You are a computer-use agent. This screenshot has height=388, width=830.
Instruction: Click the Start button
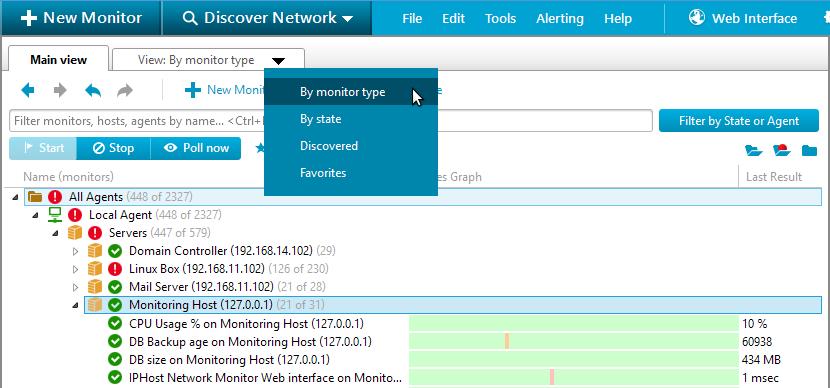43,148
